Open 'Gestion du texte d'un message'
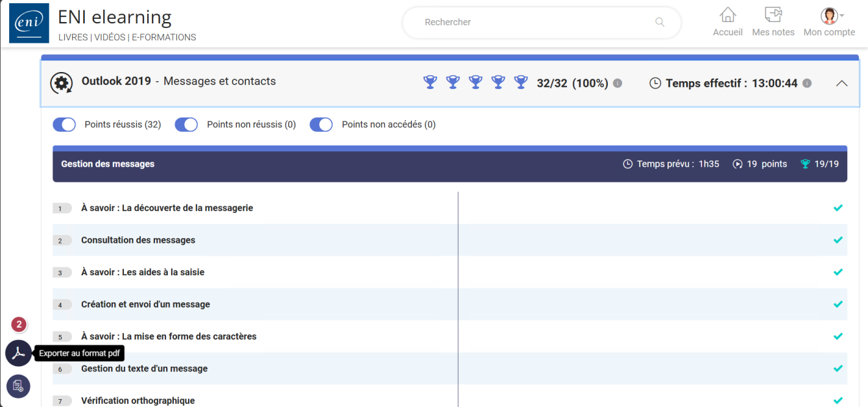The height and width of the screenshot is (407, 868). click(x=144, y=369)
